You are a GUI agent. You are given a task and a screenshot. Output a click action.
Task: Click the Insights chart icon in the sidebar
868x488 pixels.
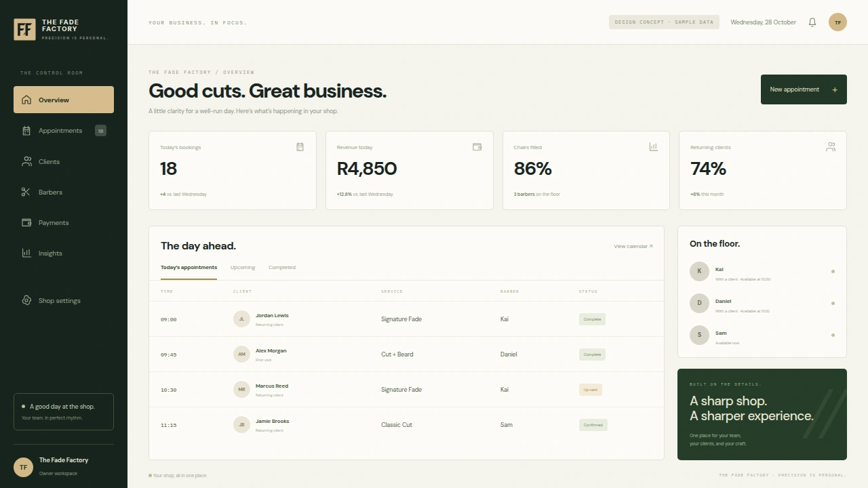click(26, 253)
